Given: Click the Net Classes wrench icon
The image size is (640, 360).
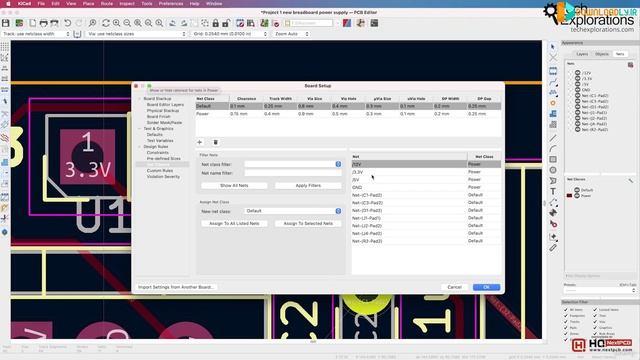Looking at the screenshot, I should (x=630, y=180).
